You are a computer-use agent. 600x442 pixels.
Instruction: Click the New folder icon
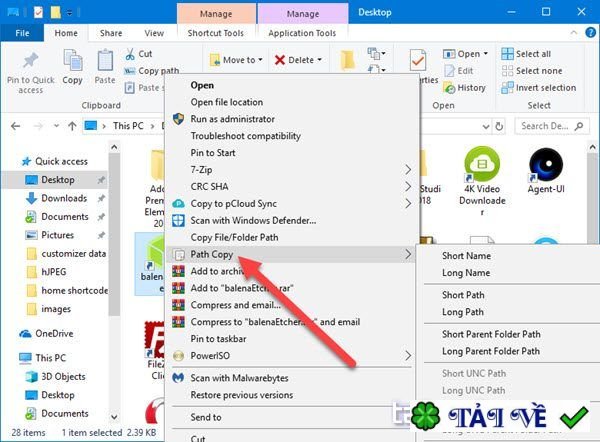click(x=347, y=61)
